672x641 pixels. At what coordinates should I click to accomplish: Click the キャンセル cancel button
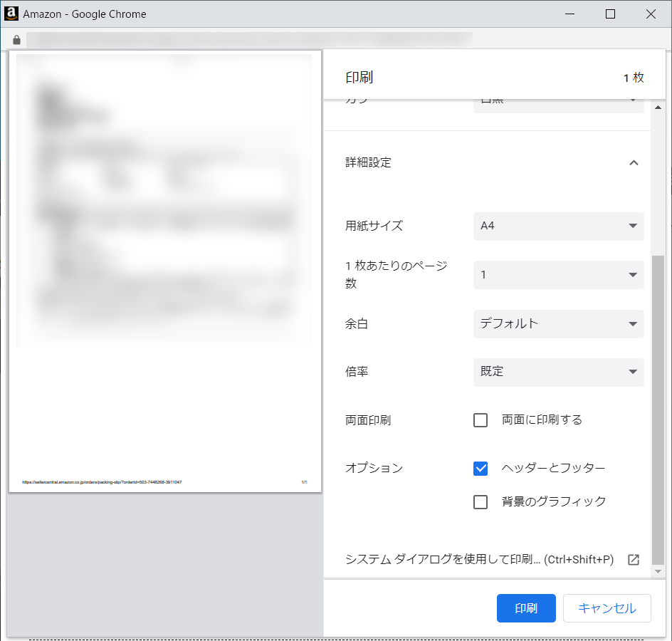click(x=607, y=608)
